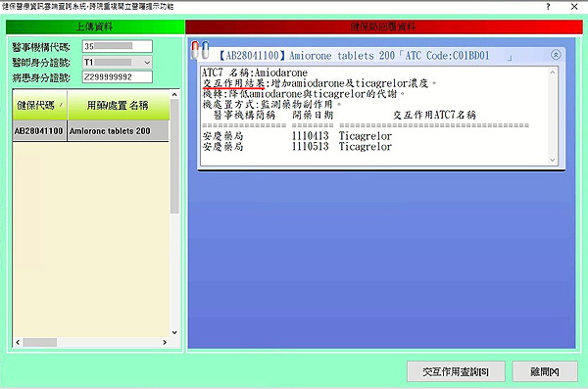
Task: Select the AB28041100 table row
Action: coord(91,131)
